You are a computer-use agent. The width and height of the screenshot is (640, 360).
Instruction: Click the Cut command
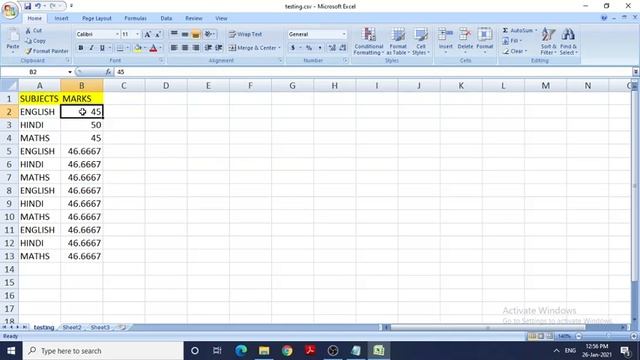click(x=34, y=31)
